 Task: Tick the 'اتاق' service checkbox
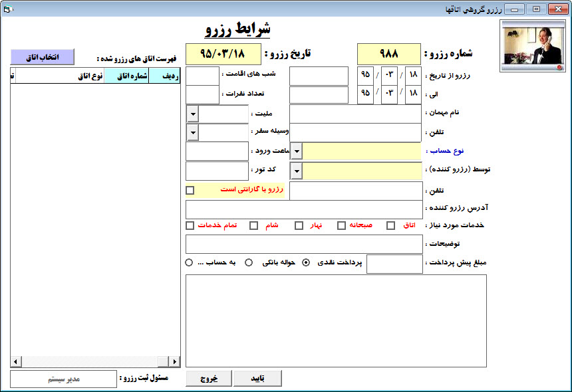390,225
